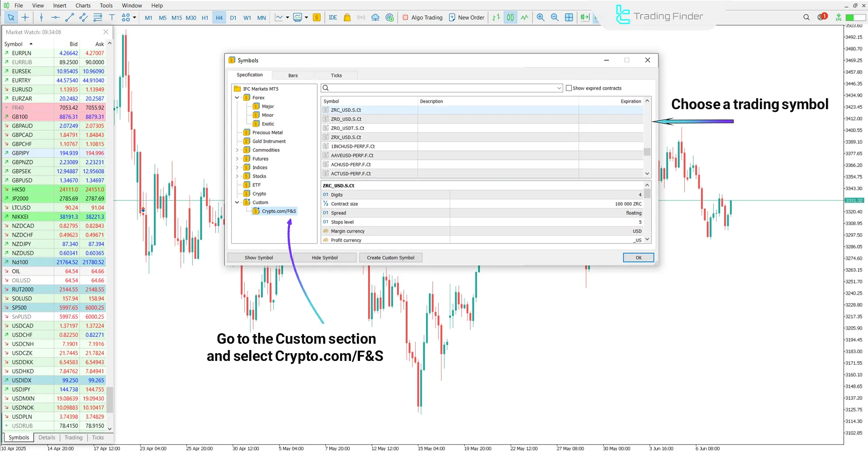This screenshot has height=451, width=868.
Task: Select the crosshair tool
Action: (x=25, y=17)
